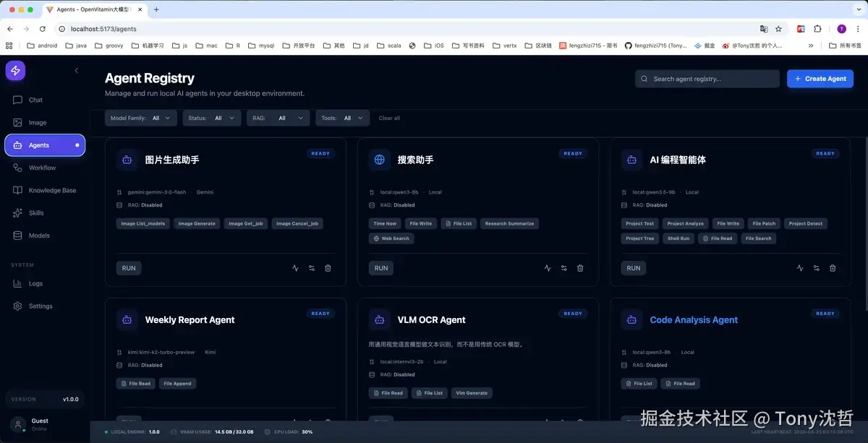Click robot icon of VLM OCR Agent
Image resolution: width=868 pixels, height=443 pixels.
coord(380,319)
